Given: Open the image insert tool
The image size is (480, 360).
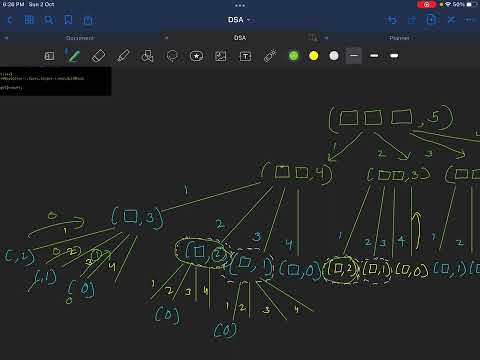Looking at the screenshot, I should coord(221,56).
